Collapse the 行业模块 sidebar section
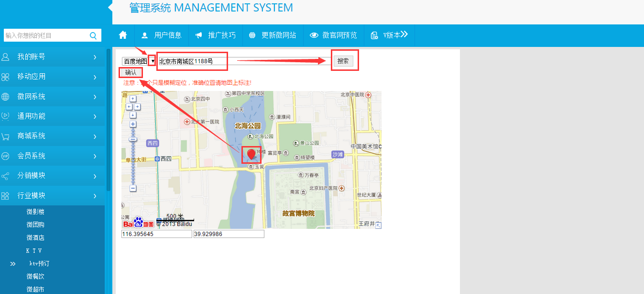 coord(52,195)
